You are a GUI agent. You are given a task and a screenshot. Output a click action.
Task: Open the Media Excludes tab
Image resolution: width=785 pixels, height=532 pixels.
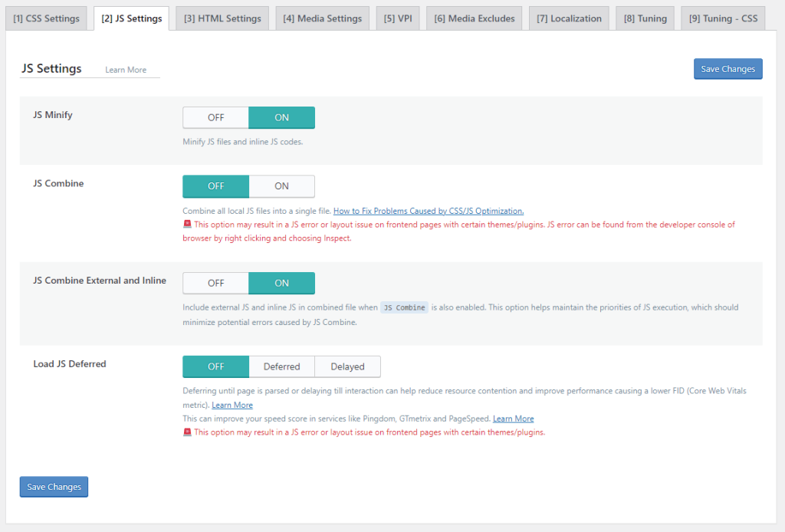pos(475,18)
